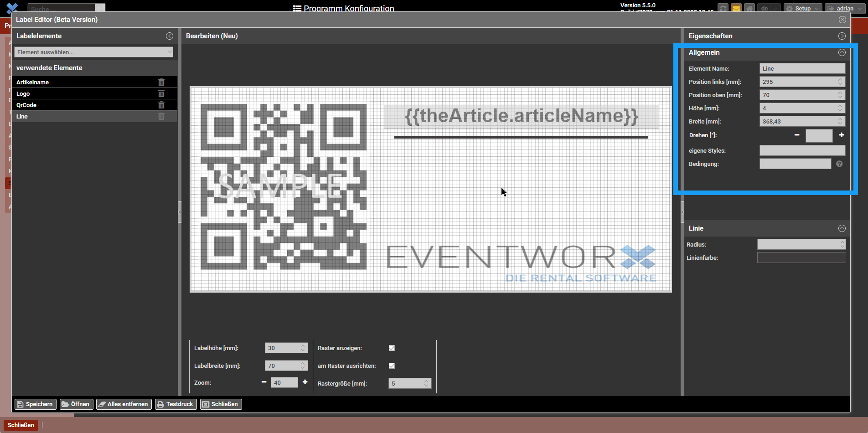Image resolution: width=868 pixels, height=433 pixels.
Task: Click the minus icon to decrease Drehen rotation
Action: [x=797, y=135]
